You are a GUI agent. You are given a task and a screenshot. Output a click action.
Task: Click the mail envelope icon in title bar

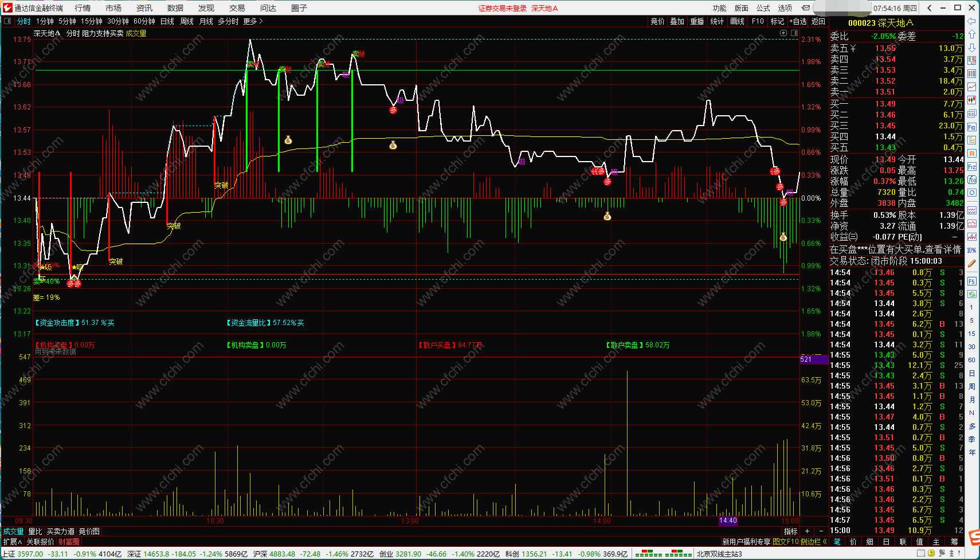(x=805, y=8)
